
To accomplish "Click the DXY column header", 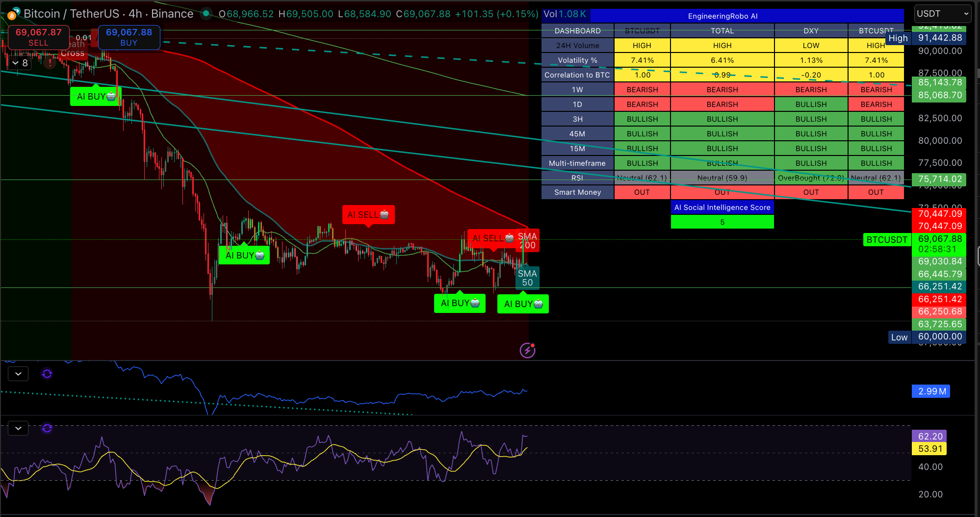I will [811, 30].
